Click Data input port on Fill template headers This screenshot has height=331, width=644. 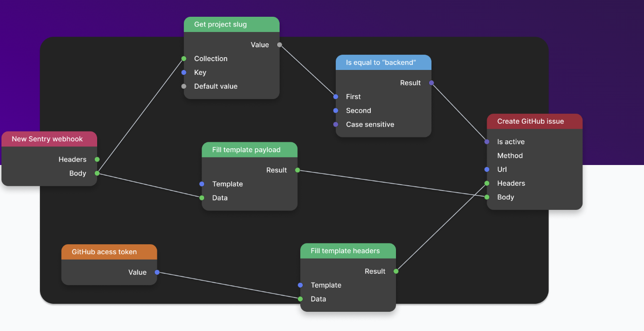300,299
